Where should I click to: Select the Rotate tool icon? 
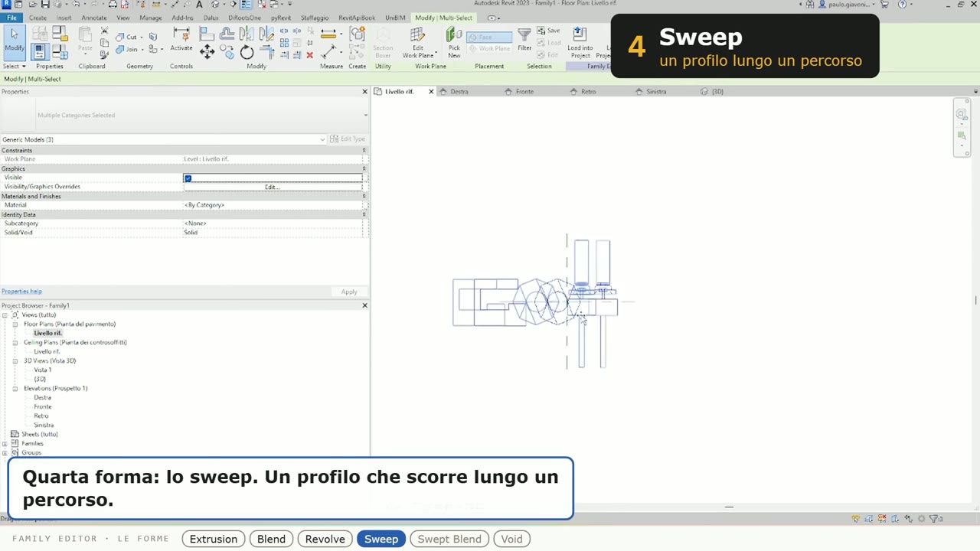(247, 51)
